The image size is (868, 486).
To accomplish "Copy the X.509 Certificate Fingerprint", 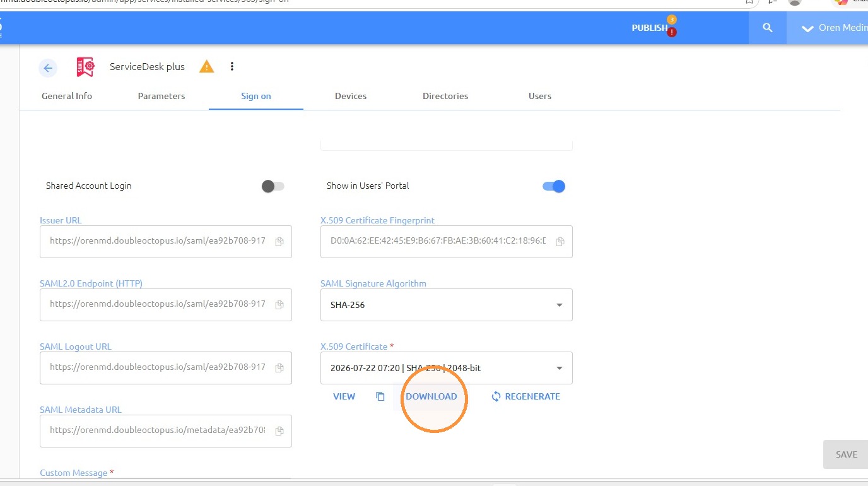I will 560,242.
